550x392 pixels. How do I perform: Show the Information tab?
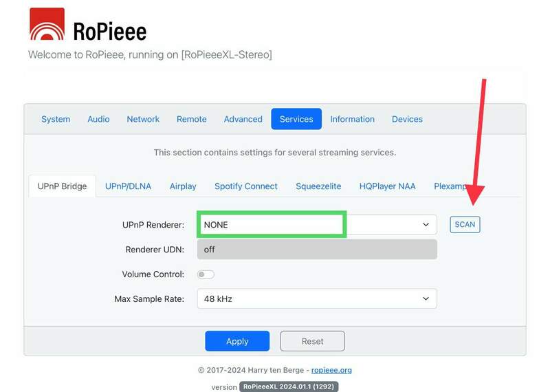(x=352, y=119)
